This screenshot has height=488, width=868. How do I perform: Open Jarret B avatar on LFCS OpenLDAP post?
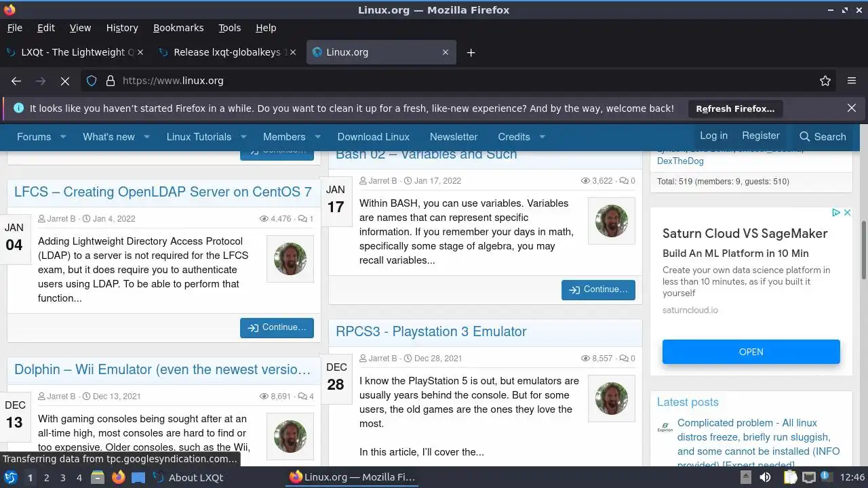(x=290, y=259)
